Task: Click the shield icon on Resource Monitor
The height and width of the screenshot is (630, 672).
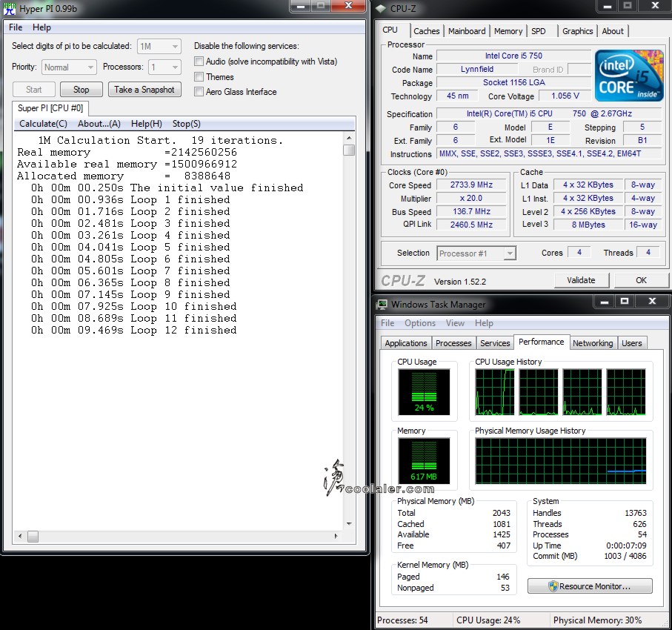Action: (553, 586)
